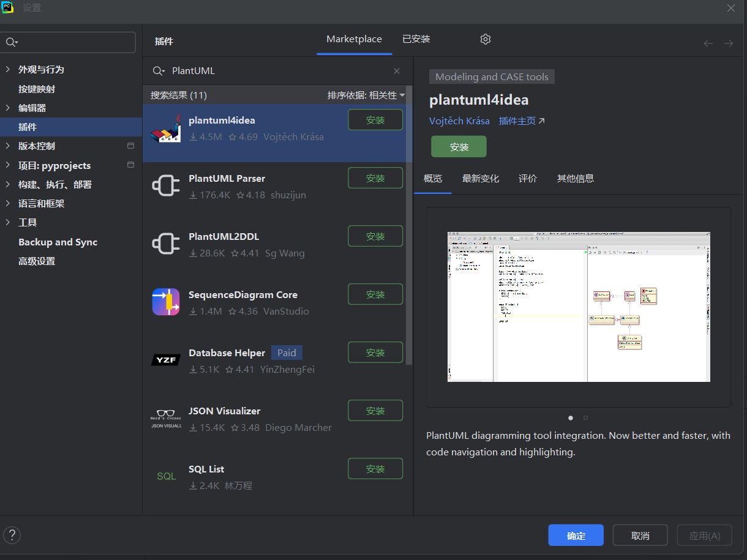Open the 其他信息 tab
The width and height of the screenshot is (747, 560).
coord(576,179)
